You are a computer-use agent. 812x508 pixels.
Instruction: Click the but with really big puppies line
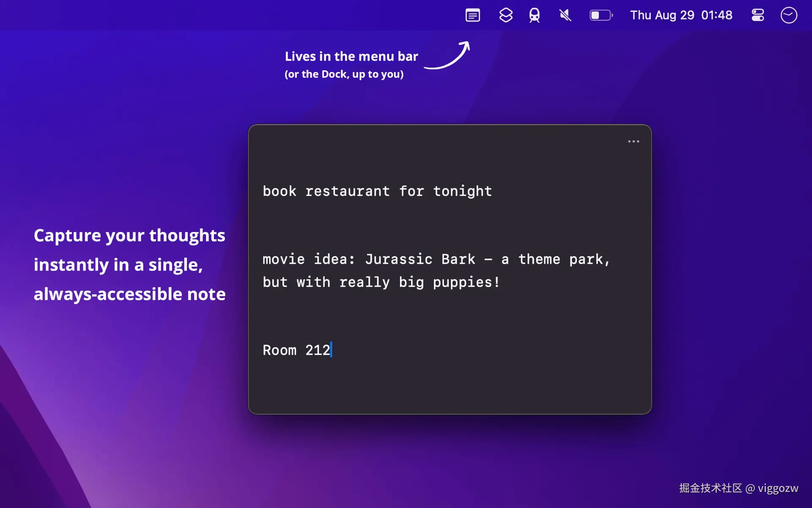(381, 282)
